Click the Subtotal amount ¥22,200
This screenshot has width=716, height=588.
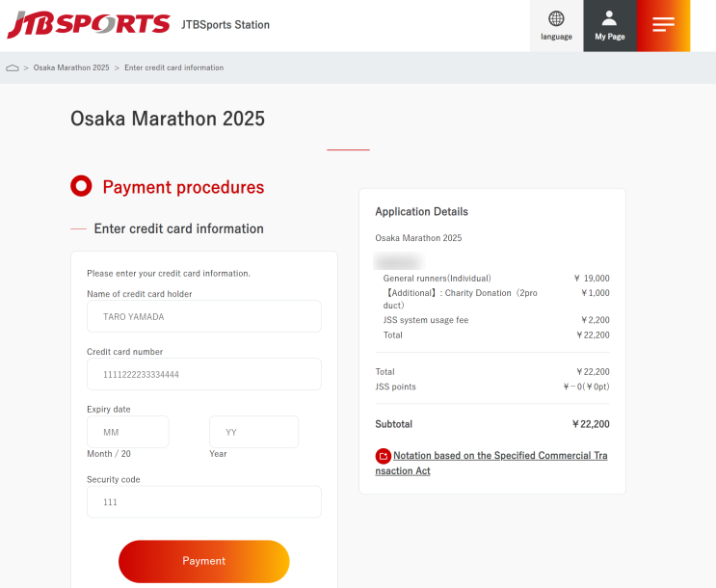(x=590, y=424)
